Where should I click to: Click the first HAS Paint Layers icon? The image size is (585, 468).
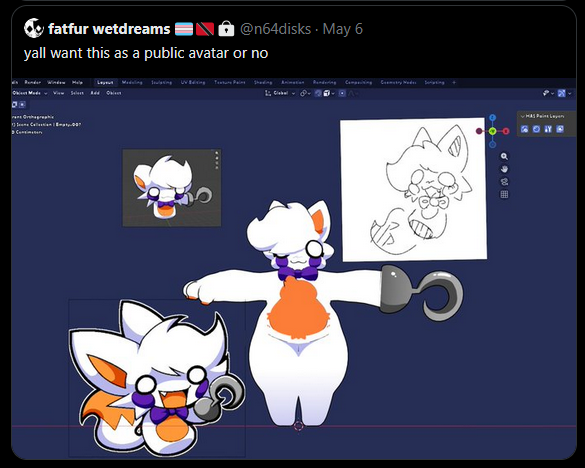(525, 129)
